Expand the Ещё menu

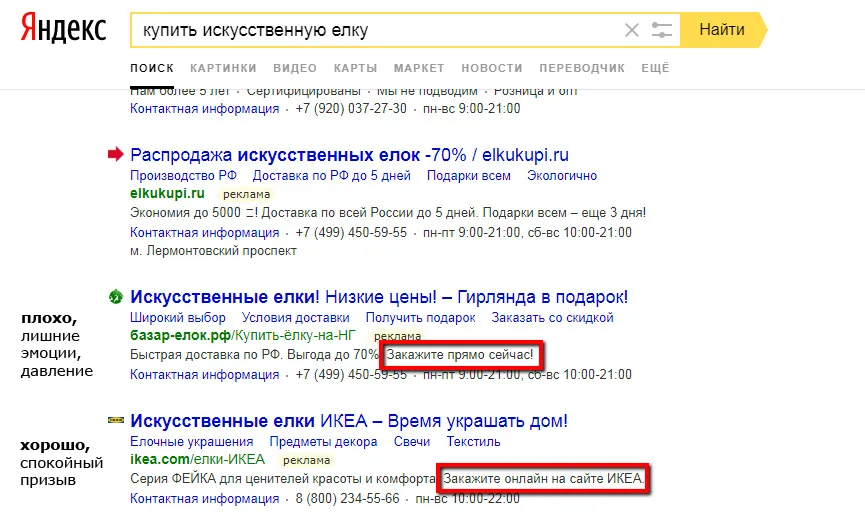tap(655, 68)
